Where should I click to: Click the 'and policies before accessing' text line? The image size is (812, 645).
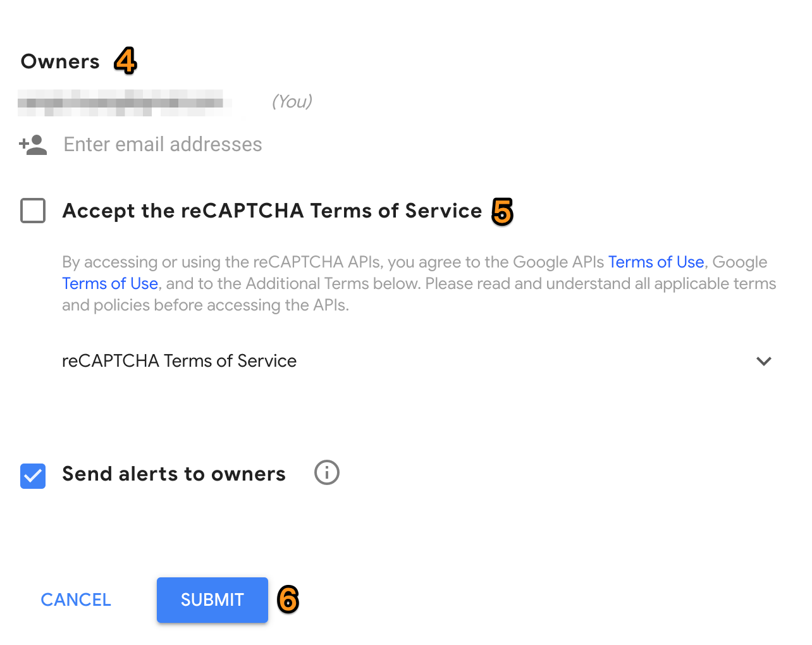(206, 305)
